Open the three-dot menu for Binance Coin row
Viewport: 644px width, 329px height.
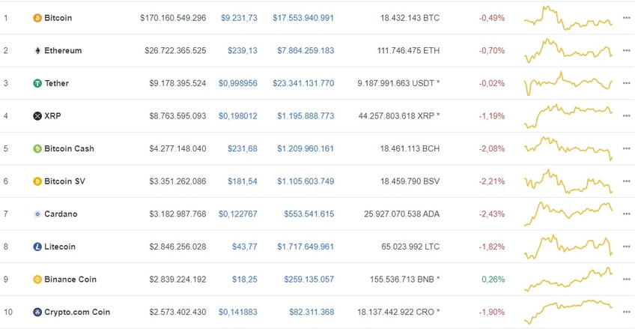pos(626,280)
